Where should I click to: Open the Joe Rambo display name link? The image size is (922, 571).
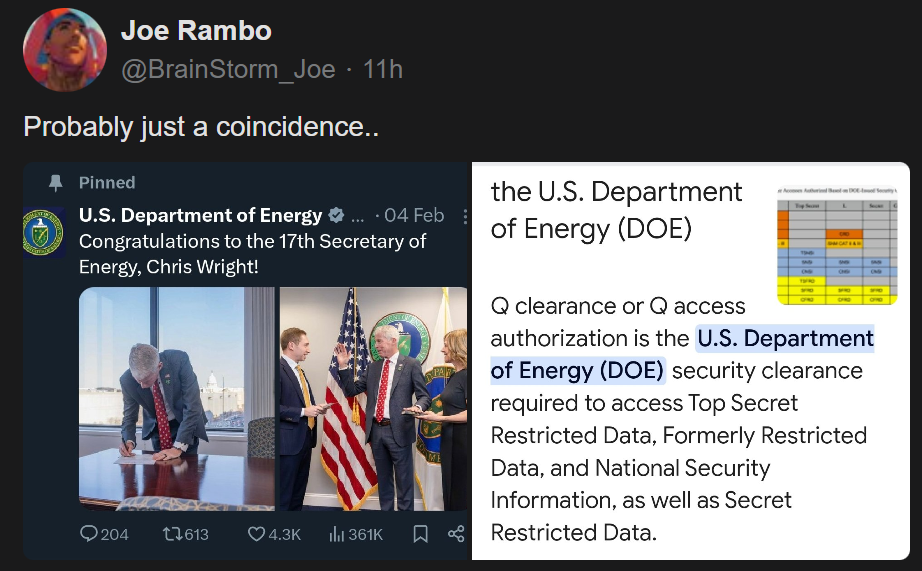[196, 31]
